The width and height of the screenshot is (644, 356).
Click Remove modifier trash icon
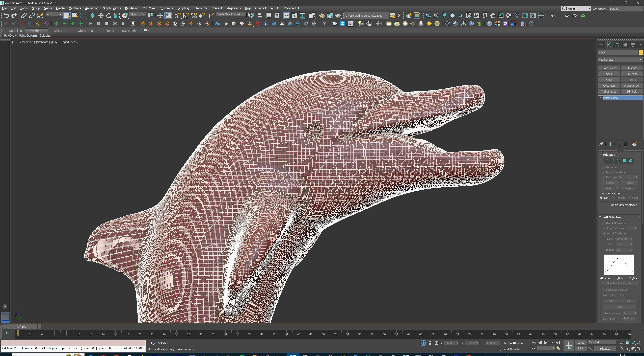626,144
